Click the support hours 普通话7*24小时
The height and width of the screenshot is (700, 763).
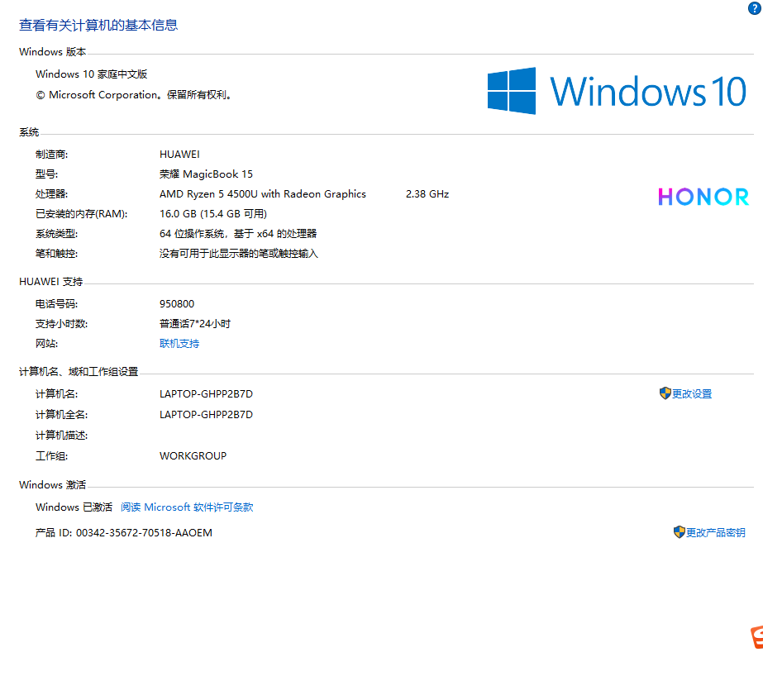(x=195, y=324)
